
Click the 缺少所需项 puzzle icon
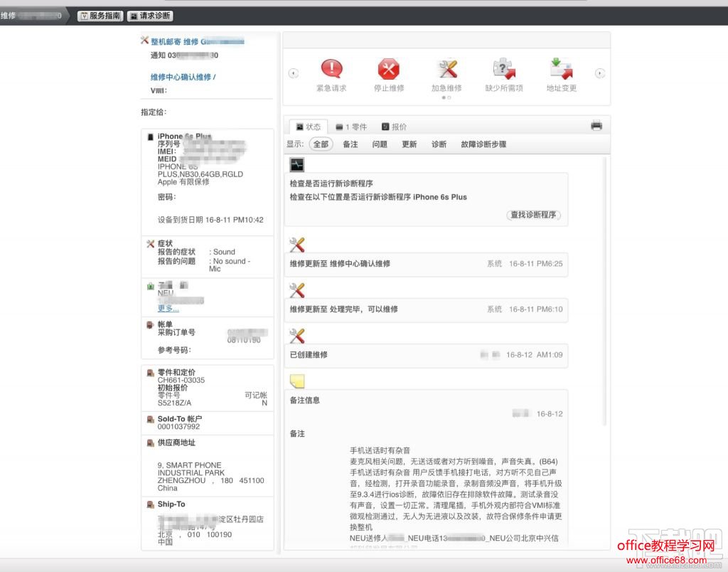tap(504, 69)
